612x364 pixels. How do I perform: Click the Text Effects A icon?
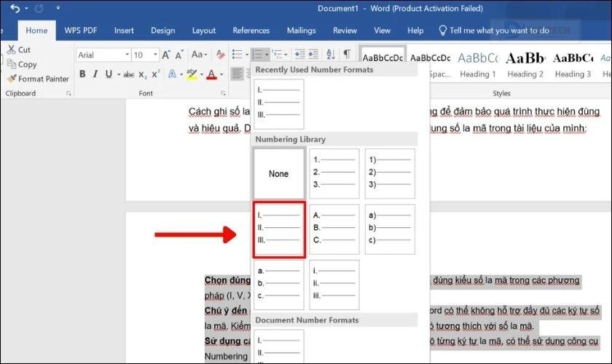[x=172, y=74]
